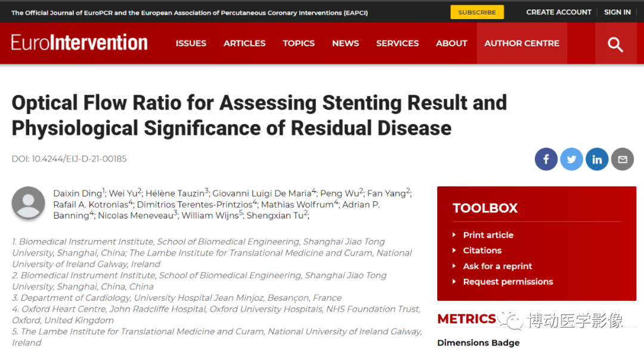Share article via email icon
Screen dimensions: 644x349
(x=623, y=159)
